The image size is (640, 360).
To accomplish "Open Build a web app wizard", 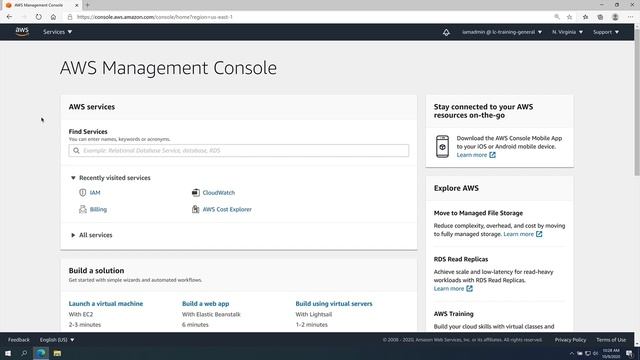I will pos(205,304).
